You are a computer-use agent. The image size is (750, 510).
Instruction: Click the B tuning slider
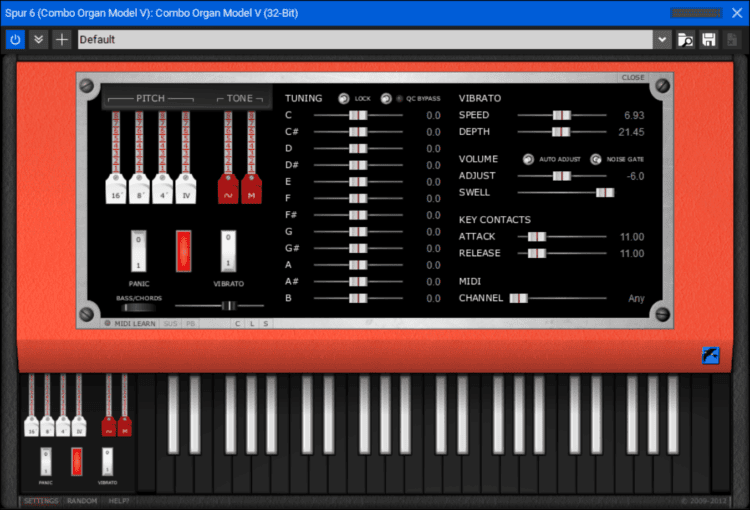pyautogui.click(x=358, y=299)
